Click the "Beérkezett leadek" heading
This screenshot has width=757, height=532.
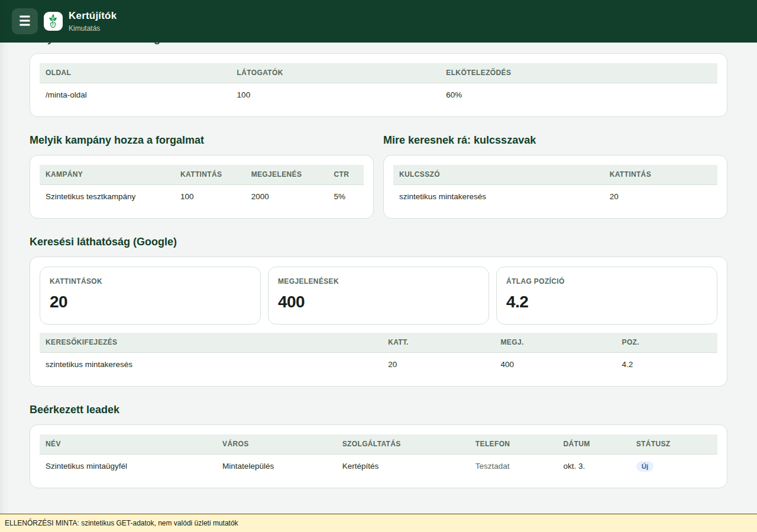tap(75, 410)
